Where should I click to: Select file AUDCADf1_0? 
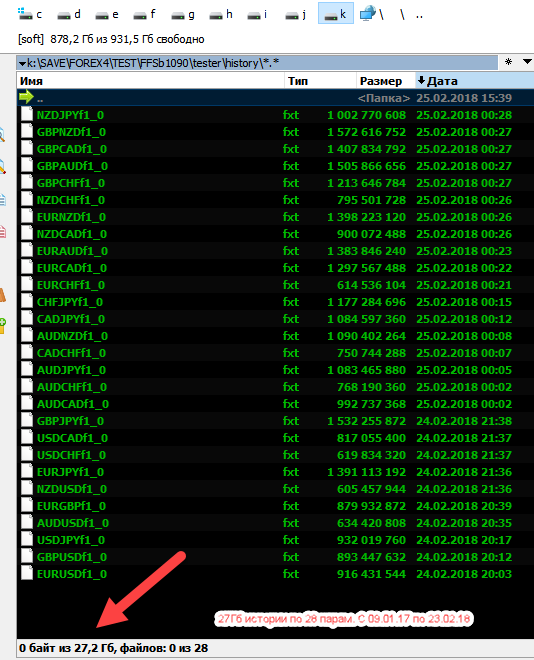(x=275, y=404)
